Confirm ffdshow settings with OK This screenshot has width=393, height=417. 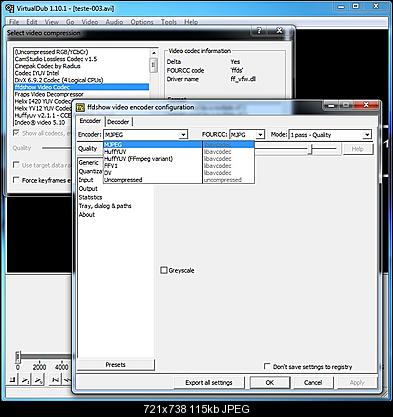tap(270, 382)
